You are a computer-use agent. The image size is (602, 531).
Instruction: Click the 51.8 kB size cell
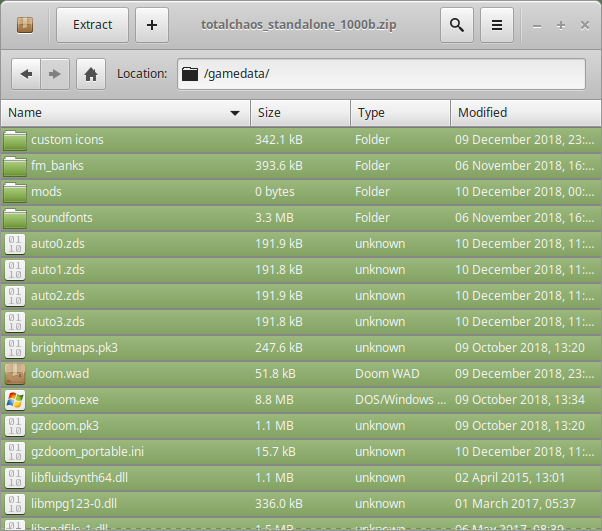(275, 374)
